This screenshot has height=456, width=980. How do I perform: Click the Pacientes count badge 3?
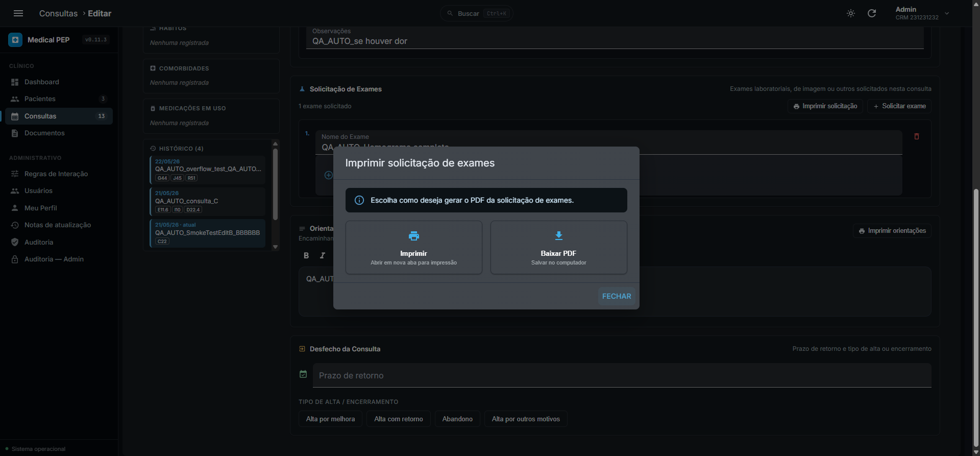point(103,99)
